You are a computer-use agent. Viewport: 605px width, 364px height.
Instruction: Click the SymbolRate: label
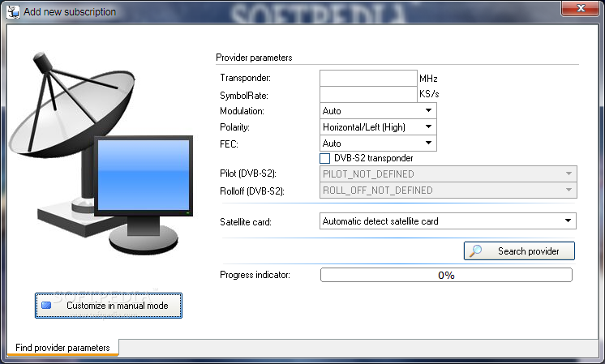244,95
